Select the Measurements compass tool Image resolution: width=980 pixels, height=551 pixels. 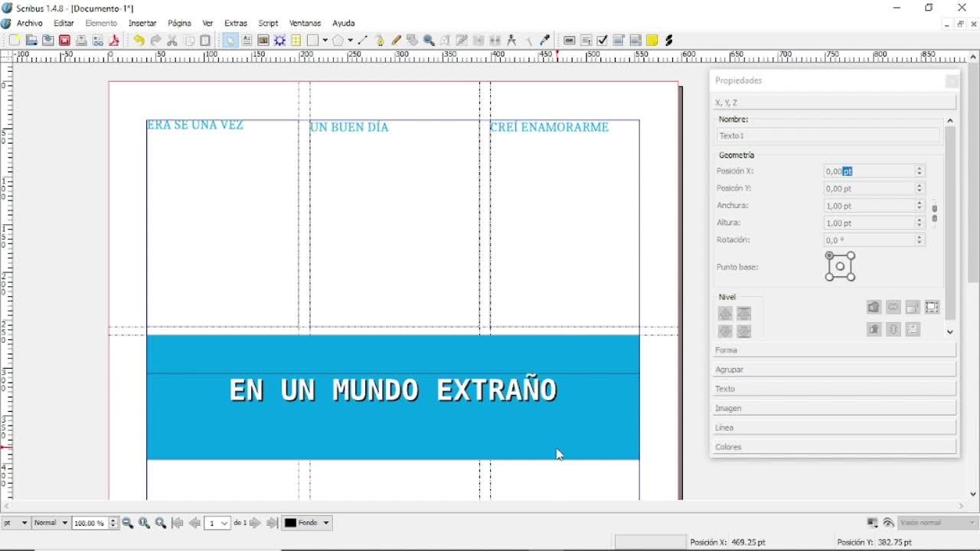pos(511,41)
